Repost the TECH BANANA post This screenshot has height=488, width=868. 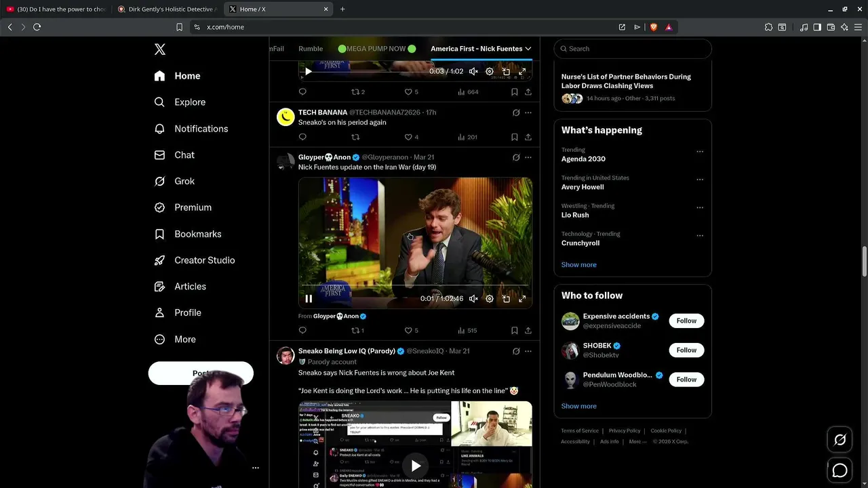pos(355,137)
